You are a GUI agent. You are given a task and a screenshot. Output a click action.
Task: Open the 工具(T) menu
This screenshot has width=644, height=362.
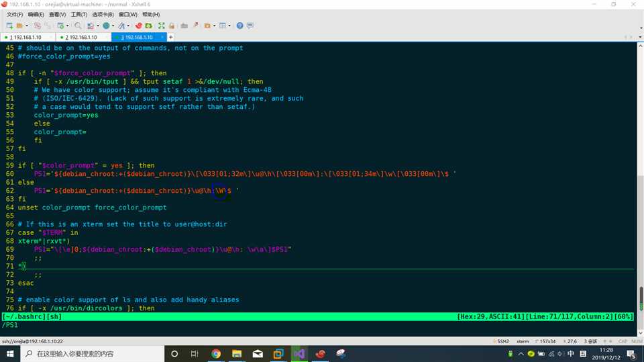[x=79, y=14]
